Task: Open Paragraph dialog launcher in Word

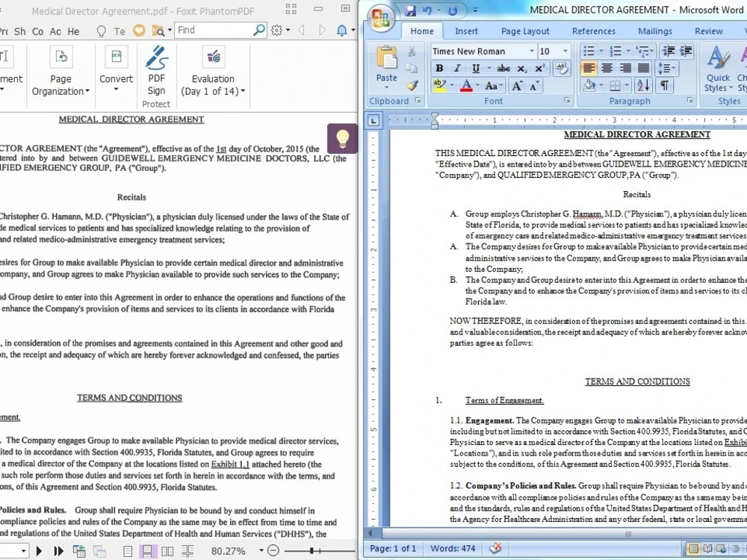Action: click(689, 101)
